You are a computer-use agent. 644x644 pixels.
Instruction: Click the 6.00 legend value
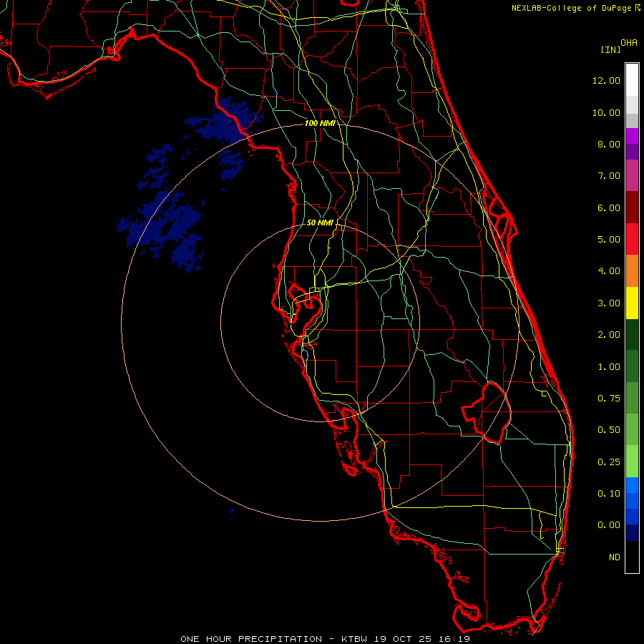coord(609,208)
